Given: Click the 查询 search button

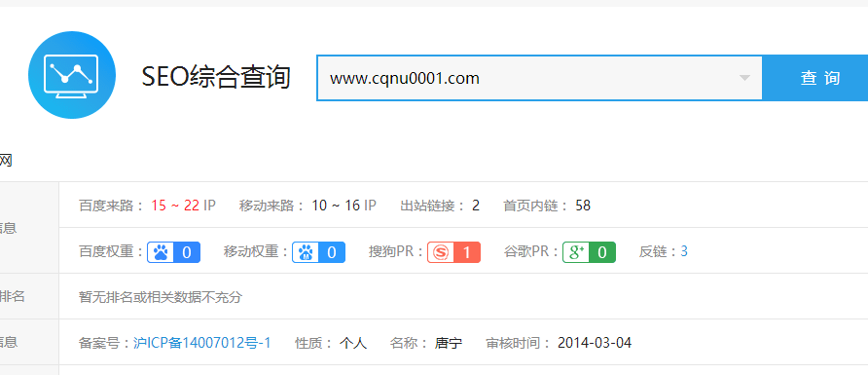Looking at the screenshot, I should point(815,78).
